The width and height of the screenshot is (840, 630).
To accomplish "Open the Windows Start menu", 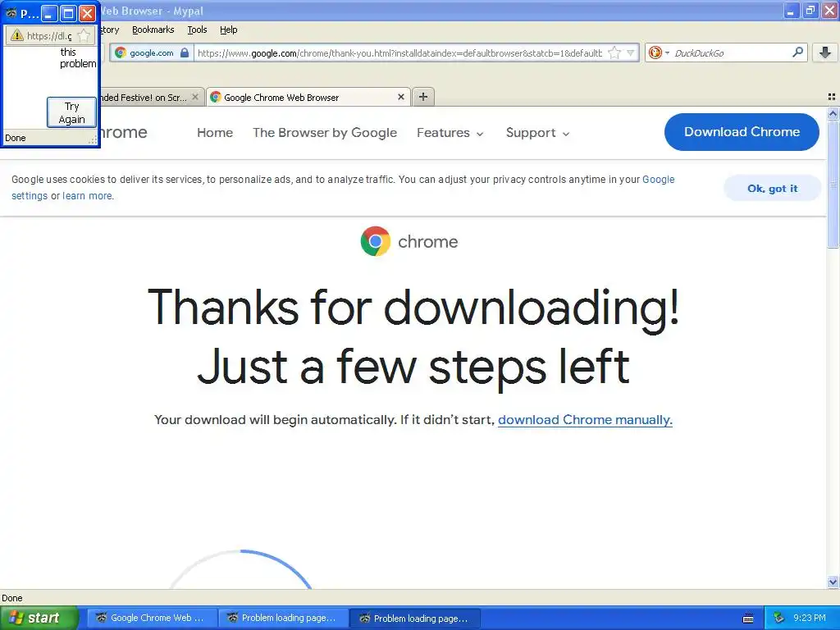I will (x=39, y=618).
